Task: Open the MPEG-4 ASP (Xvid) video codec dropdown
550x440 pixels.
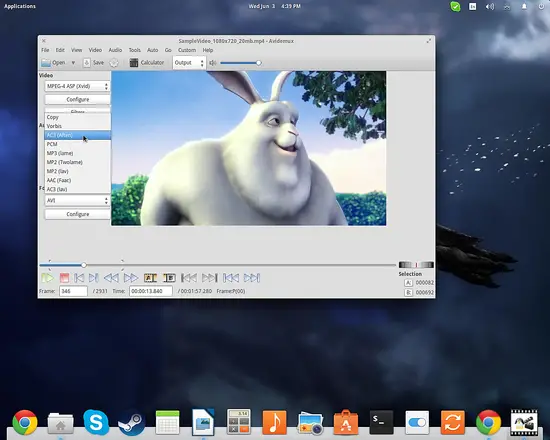Action: pos(78,86)
